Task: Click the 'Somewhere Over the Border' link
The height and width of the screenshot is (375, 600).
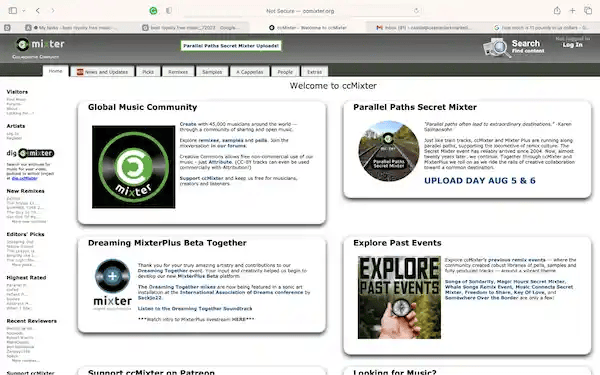Action: (481, 297)
